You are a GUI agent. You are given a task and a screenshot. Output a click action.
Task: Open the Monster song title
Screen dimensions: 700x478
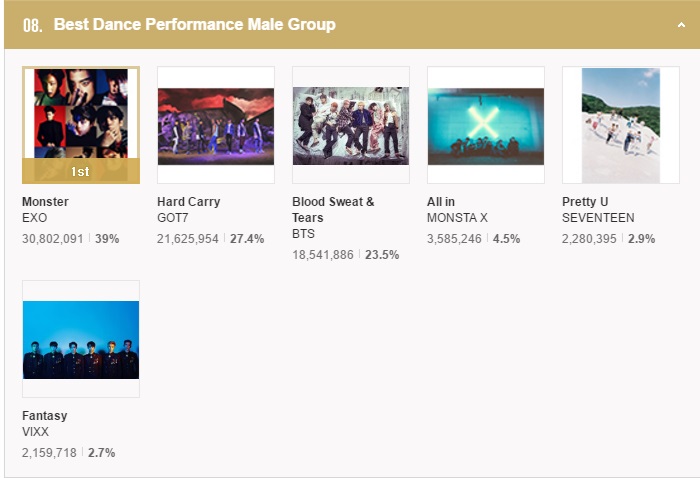(45, 202)
